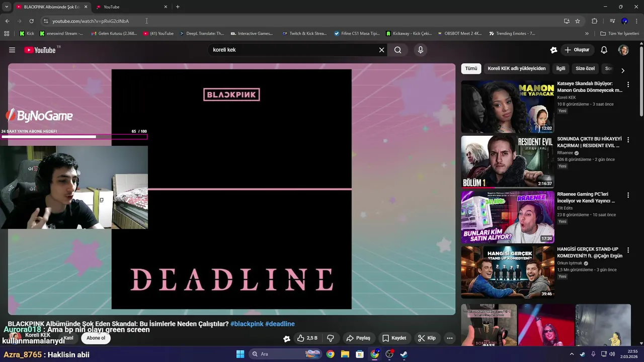Expand hidden bookmarks with double chevron
This screenshot has height=362, width=644.
(x=587, y=34)
